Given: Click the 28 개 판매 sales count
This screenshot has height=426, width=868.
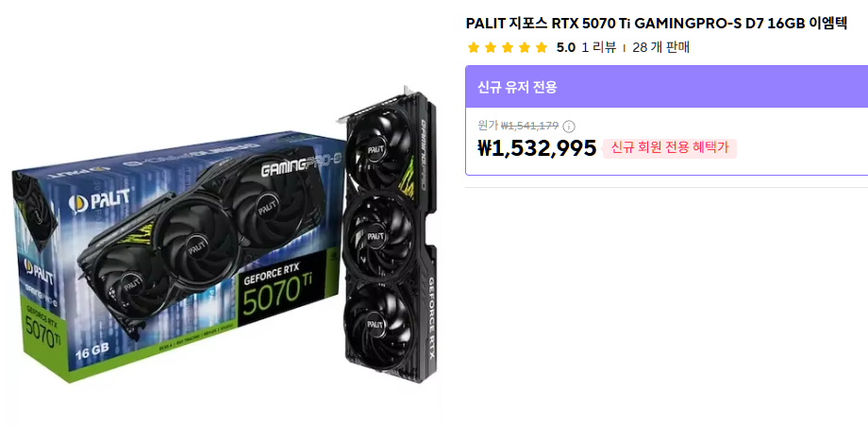Looking at the screenshot, I should (661, 47).
